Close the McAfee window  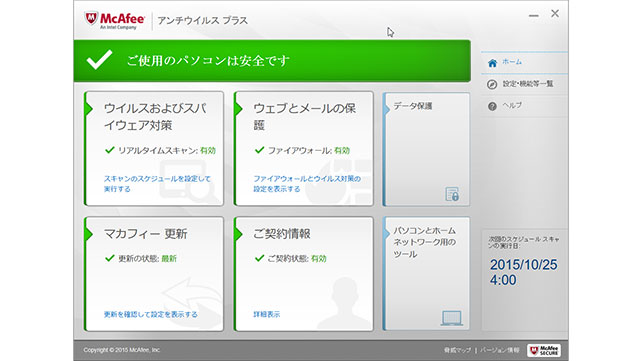click(x=555, y=14)
